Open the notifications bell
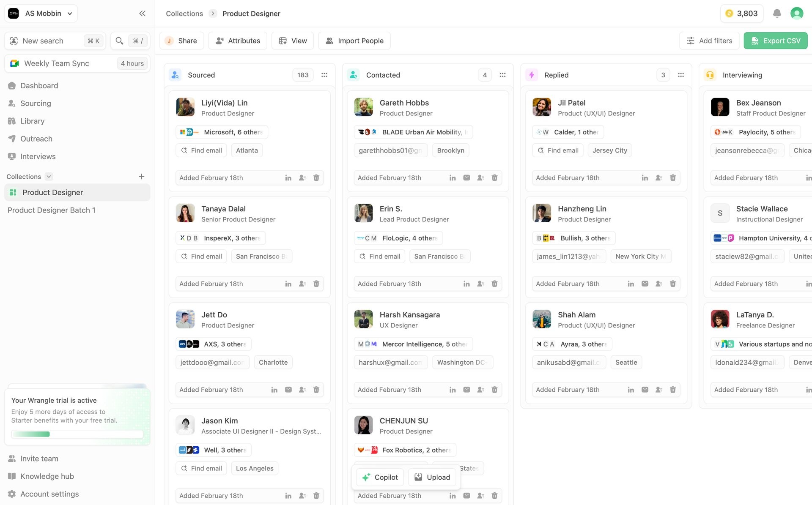The image size is (812, 505). 777,14
